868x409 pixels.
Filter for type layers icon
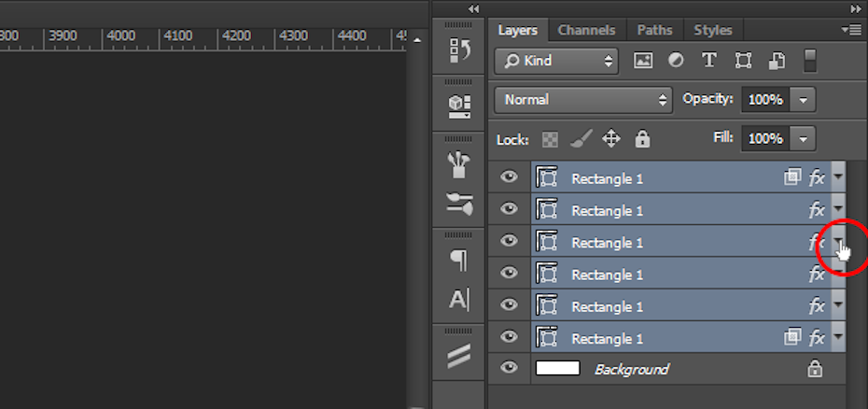click(709, 61)
